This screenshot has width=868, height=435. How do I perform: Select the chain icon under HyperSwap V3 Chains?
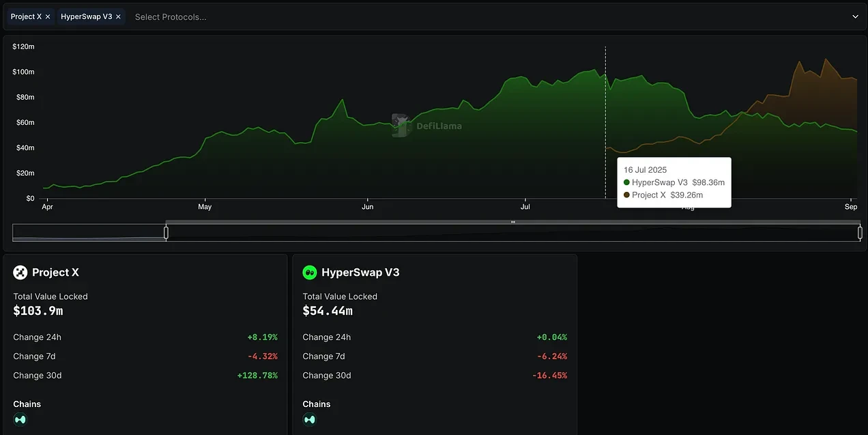pyautogui.click(x=310, y=419)
